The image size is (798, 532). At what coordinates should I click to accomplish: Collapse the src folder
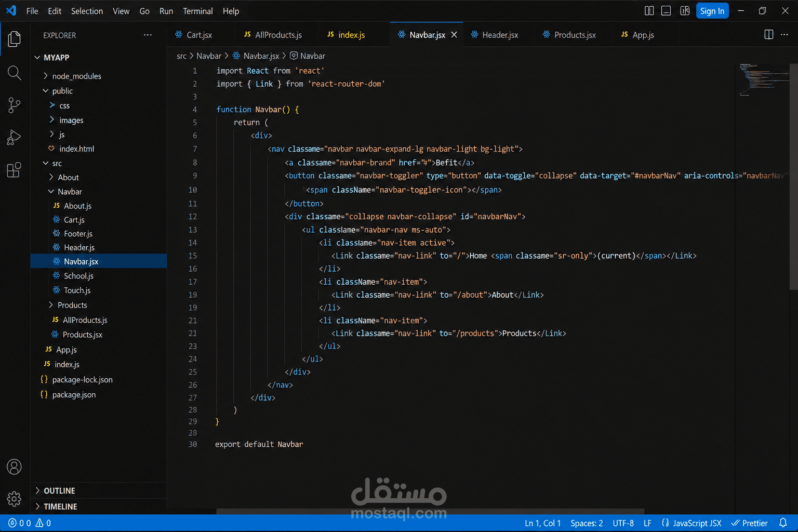pos(57,163)
